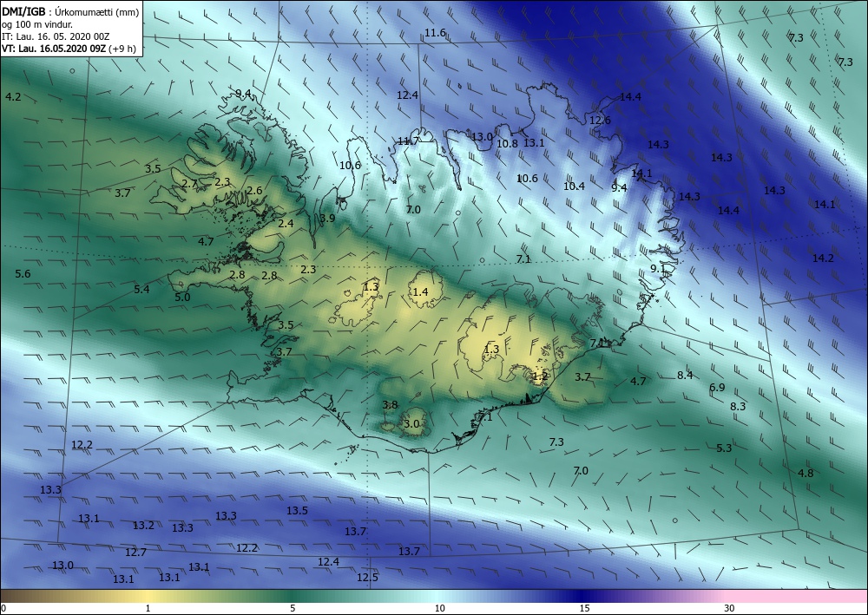Viewport: 868px width, 615px height.
Task: Click the '5' label on the color scale
Action: click(x=293, y=608)
